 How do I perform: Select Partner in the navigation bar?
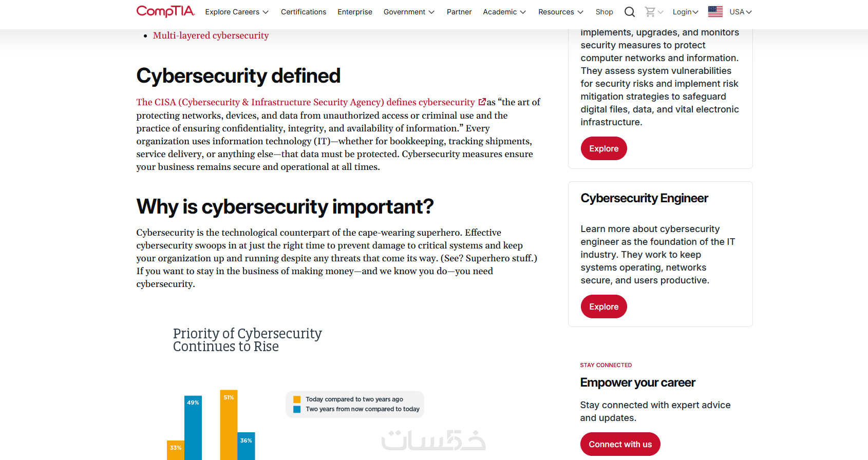coord(459,12)
